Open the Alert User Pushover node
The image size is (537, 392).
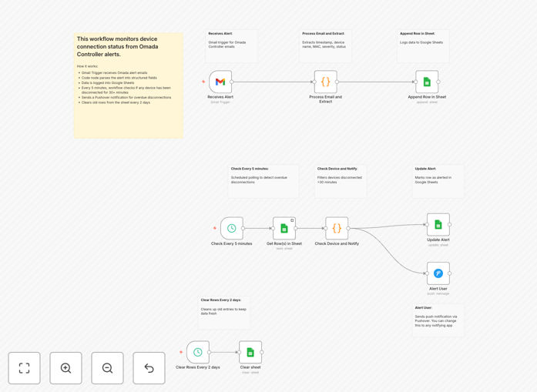click(438, 273)
